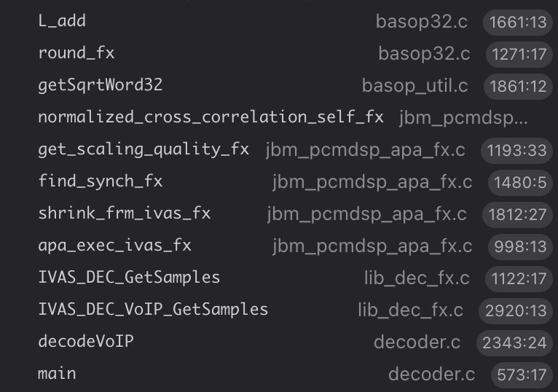
Task: Select the find_synch_fx frame
Action: pyautogui.click(x=100, y=181)
